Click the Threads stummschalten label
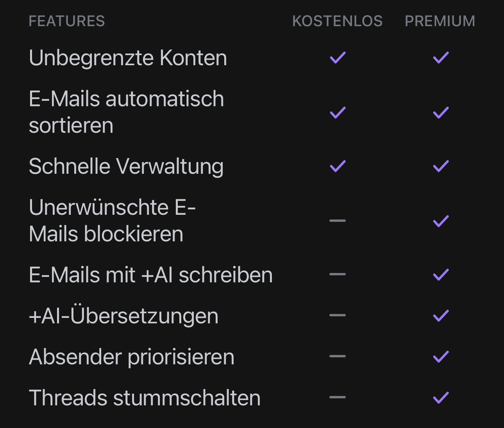This screenshot has height=428, width=504. coord(145,398)
